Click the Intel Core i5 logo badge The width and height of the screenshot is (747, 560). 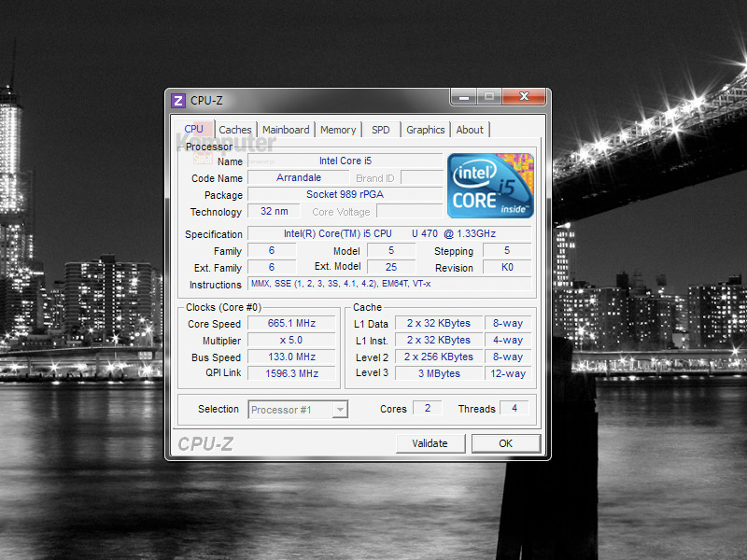pyautogui.click(x=490, y=186)
